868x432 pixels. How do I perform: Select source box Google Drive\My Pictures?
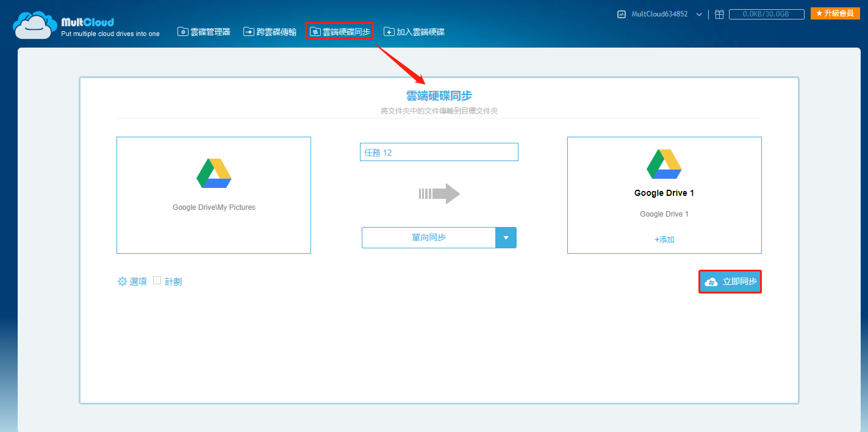coord(213,195)
